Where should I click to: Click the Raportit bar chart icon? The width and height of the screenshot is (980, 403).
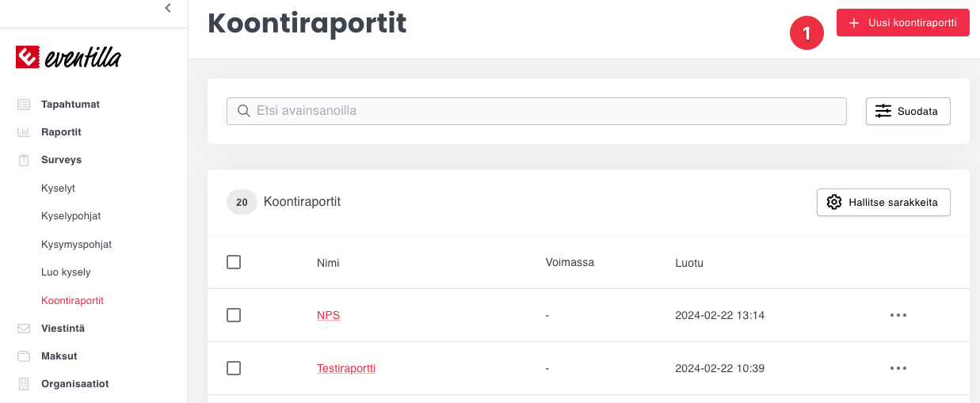(24, 132)
